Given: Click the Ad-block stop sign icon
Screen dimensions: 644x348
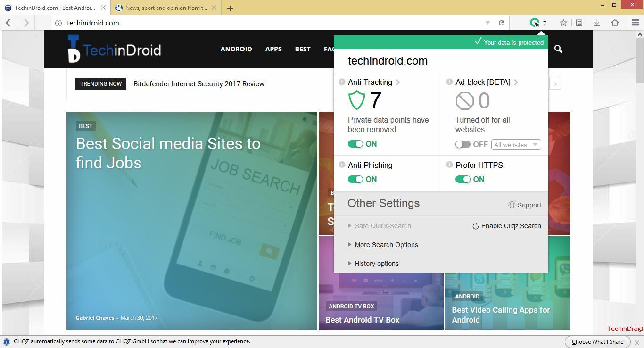Looking at the screenshot, I should coord(464,100).
